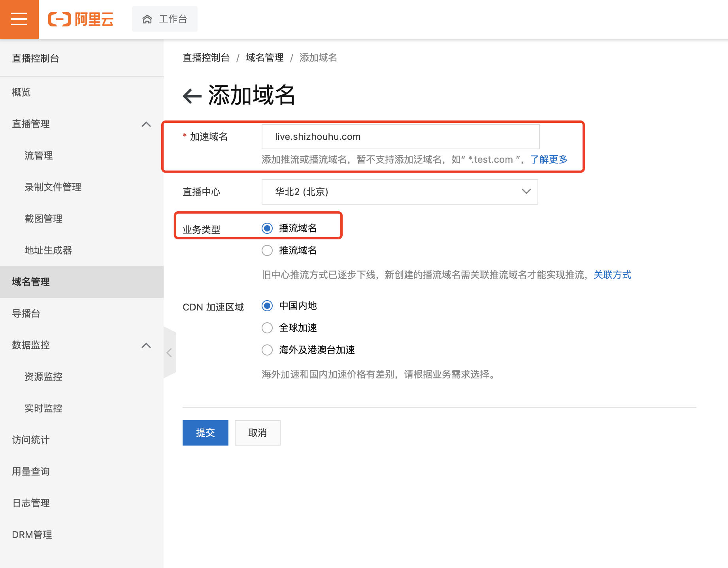Open the hamburger main menu
Screen dimensions: 728x568
[x=19, y=19]
